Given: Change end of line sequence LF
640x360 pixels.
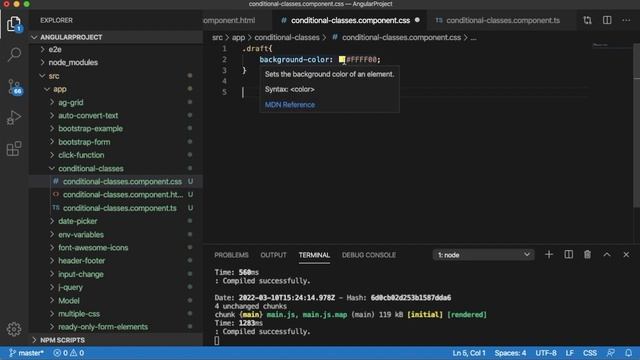Looking at the screenshot, I should (569, 353).
